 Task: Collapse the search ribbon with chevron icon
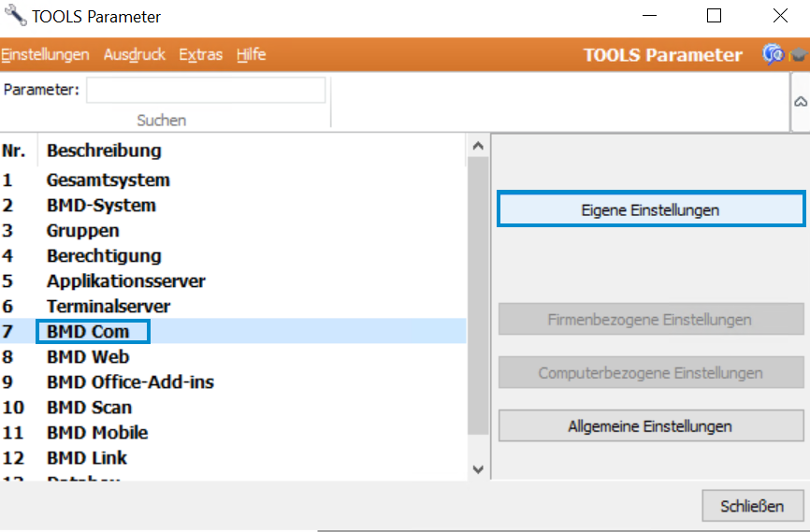click(x=801, y=102)
